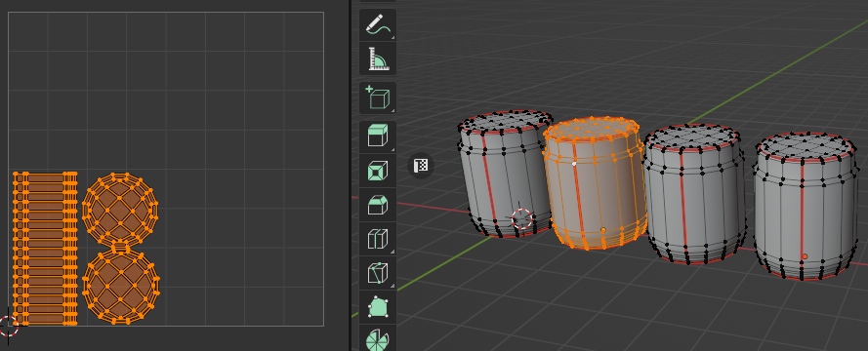The width and height of the screenshot is (868, 351).
Task: Select the Annotate pencil tool
Action: pyautogui.click(x=378, y=25)
